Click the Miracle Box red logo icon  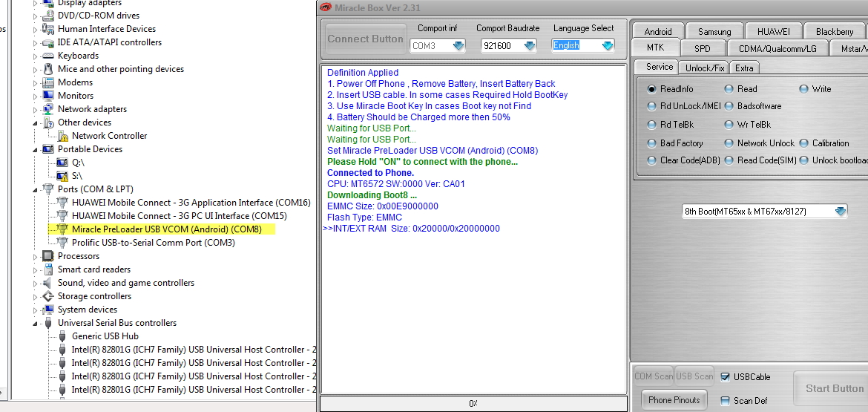tap(326, 7)
